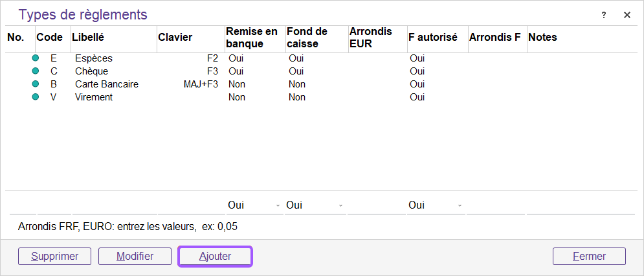The image size is (644, 276).
Task: Click the Notes input field in the edit row
Action: 580,205
